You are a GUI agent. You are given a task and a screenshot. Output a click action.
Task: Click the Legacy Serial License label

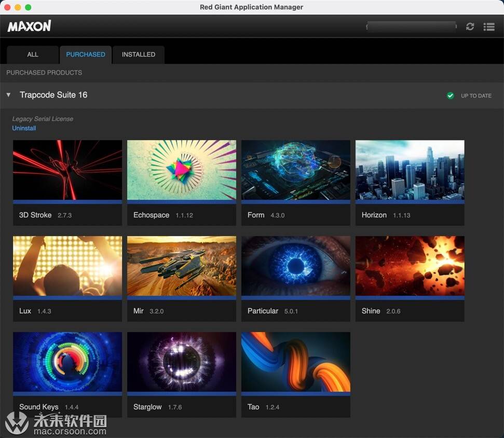point(43,119)
